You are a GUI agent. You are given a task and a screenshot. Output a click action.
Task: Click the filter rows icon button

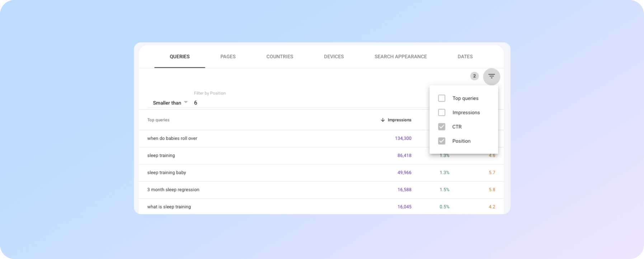pyautogui.click(x=491, y=76)
